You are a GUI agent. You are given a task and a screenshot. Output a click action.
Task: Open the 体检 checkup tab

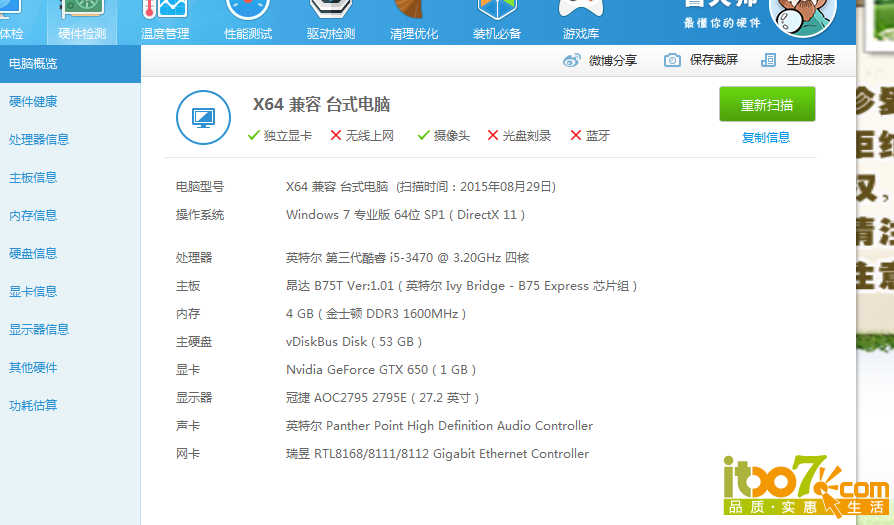tap(11, 23)
